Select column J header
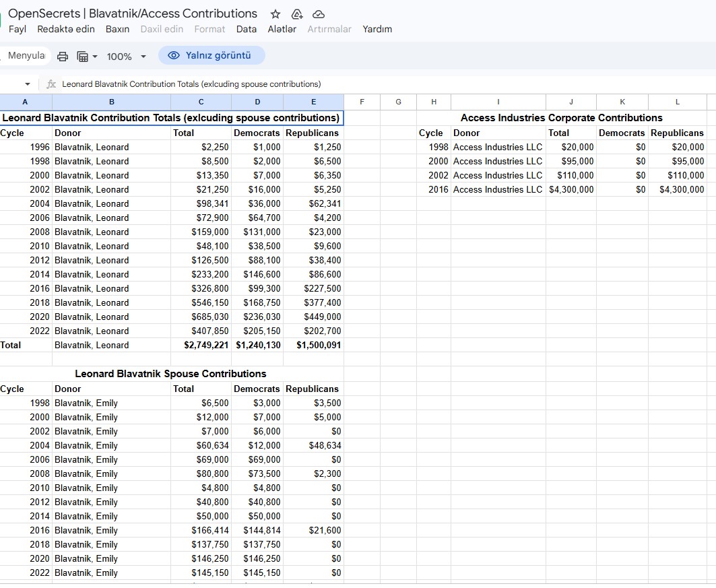The width and height of the screenshot is (716, 588). 571,102
